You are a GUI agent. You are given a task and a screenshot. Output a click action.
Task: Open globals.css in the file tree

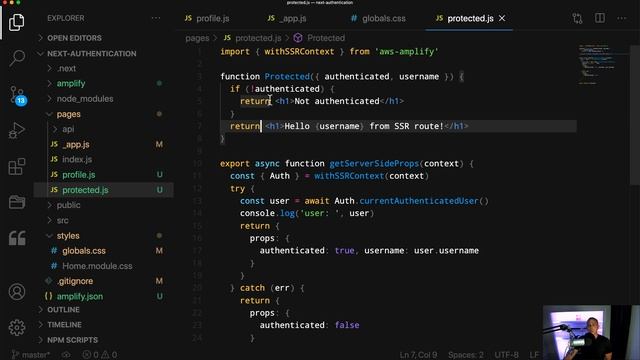84,251
